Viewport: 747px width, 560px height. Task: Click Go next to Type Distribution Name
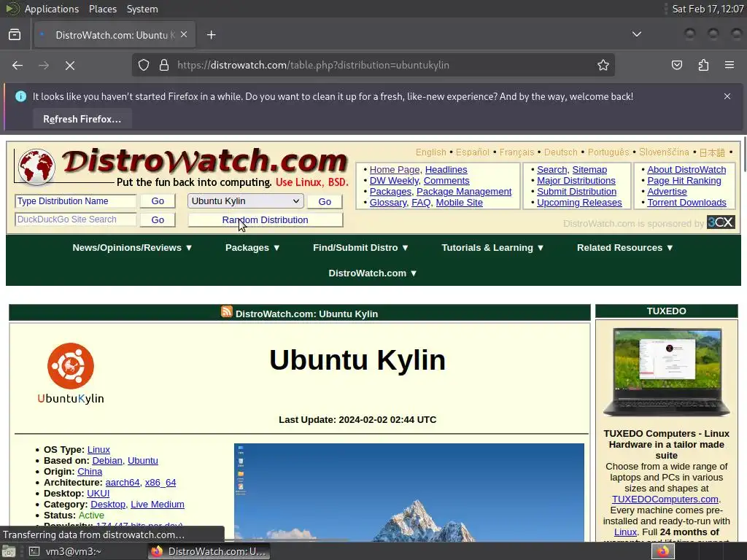pos(158,201)
